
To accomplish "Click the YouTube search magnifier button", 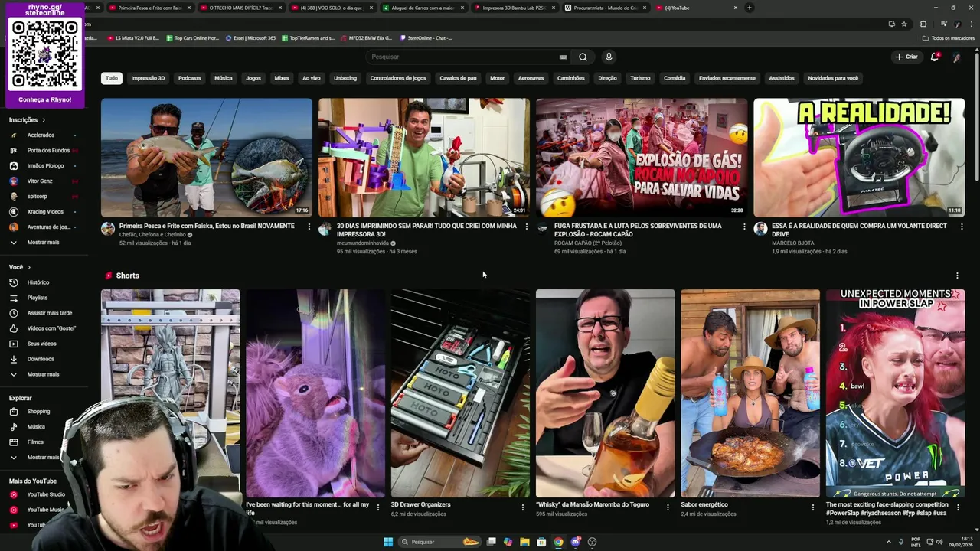I will (x=583, y=57).
